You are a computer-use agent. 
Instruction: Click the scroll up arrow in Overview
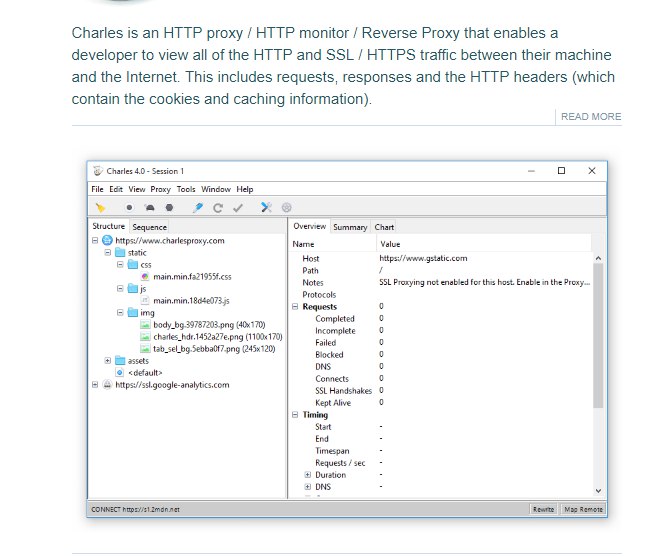pyautogui.click(x=598, y=258)
